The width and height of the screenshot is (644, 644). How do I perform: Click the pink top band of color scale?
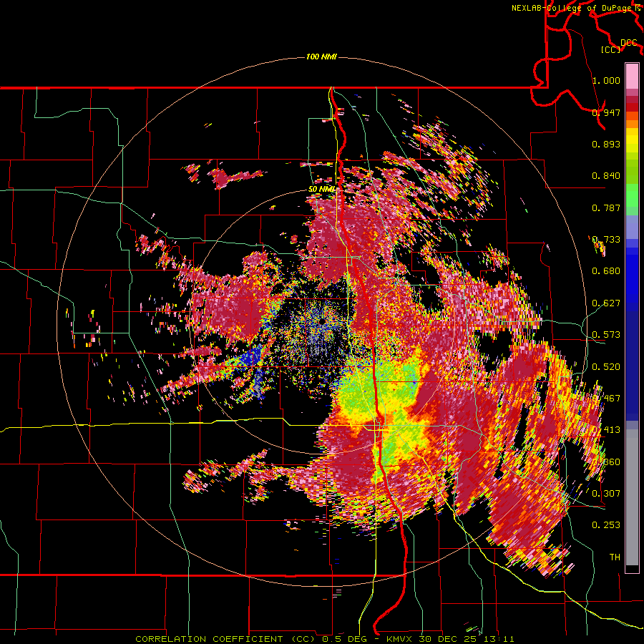(632, 76)
